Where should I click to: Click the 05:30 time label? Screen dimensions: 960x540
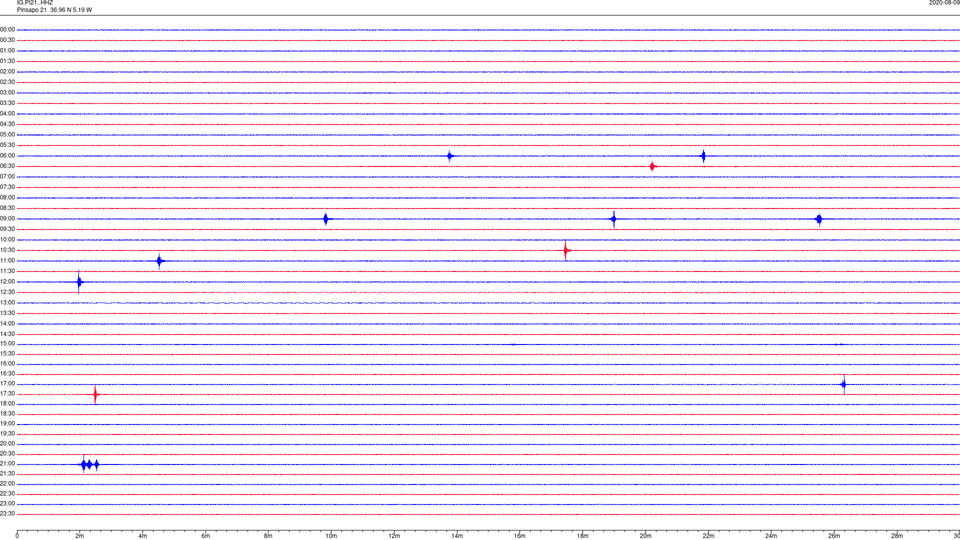click(x=7, y=145)
